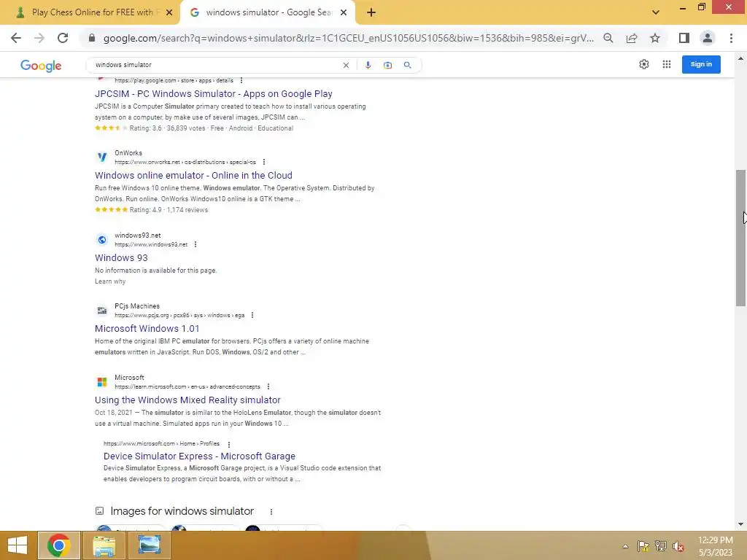Switch to Play Chess Online tab

click(x=90, y=12)
